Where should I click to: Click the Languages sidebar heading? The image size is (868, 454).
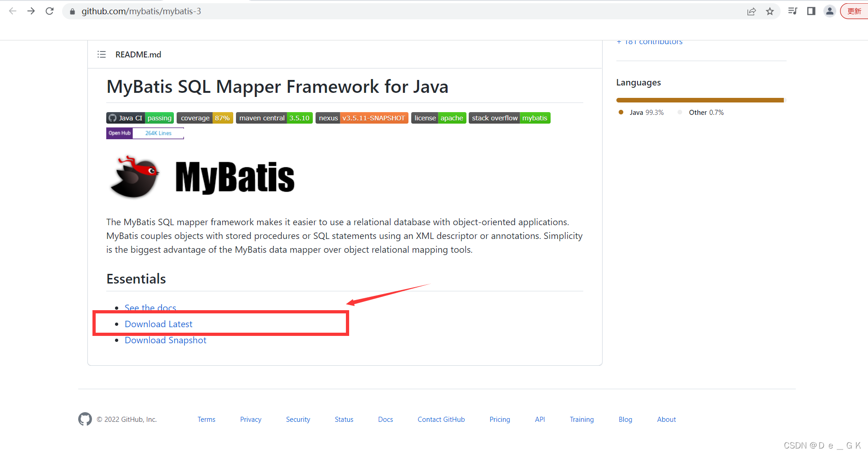[638, 83]
